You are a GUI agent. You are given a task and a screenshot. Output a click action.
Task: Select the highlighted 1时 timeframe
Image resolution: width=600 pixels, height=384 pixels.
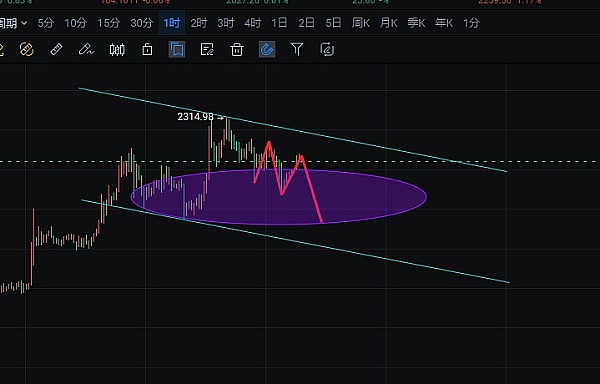click(172, 23)
